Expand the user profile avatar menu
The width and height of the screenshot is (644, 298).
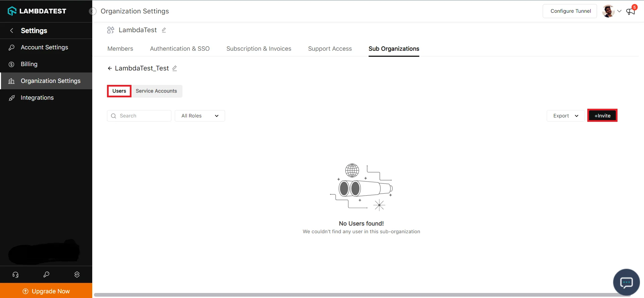coord(611,11)
